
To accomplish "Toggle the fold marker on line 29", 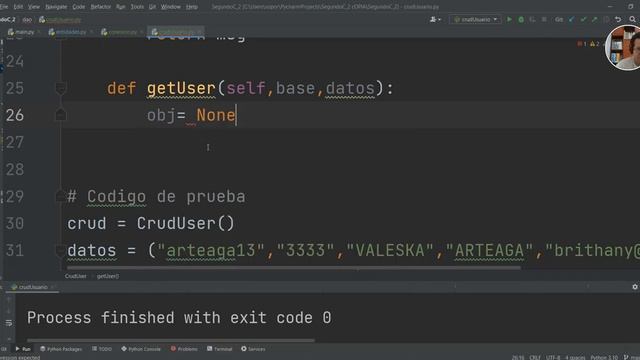I will [x=61, y=196].
